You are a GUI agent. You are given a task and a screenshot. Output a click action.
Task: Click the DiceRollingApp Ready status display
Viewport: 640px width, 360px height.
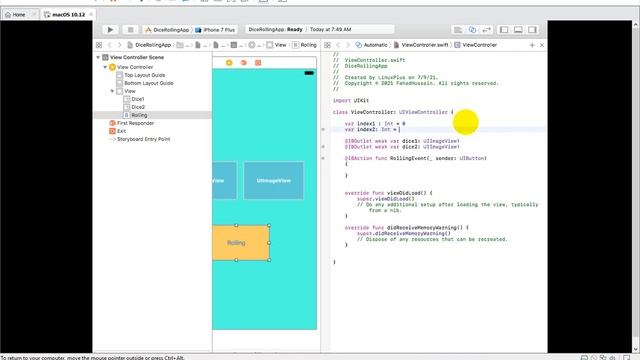tap(320, 30)
